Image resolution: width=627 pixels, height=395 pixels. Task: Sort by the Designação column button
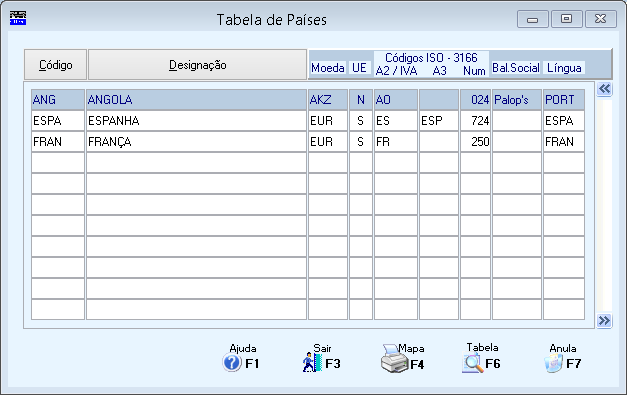coord(198,65)
